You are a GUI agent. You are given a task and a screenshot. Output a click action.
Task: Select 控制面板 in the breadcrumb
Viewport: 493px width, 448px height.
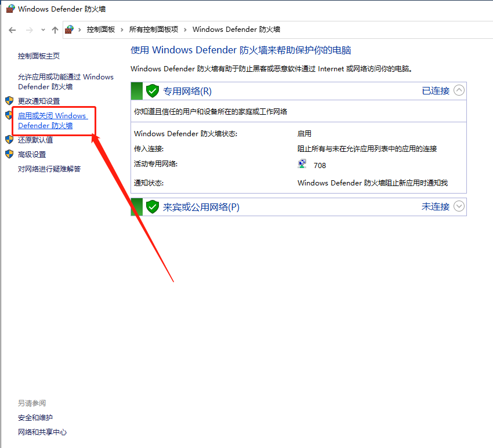click(101, 30)
